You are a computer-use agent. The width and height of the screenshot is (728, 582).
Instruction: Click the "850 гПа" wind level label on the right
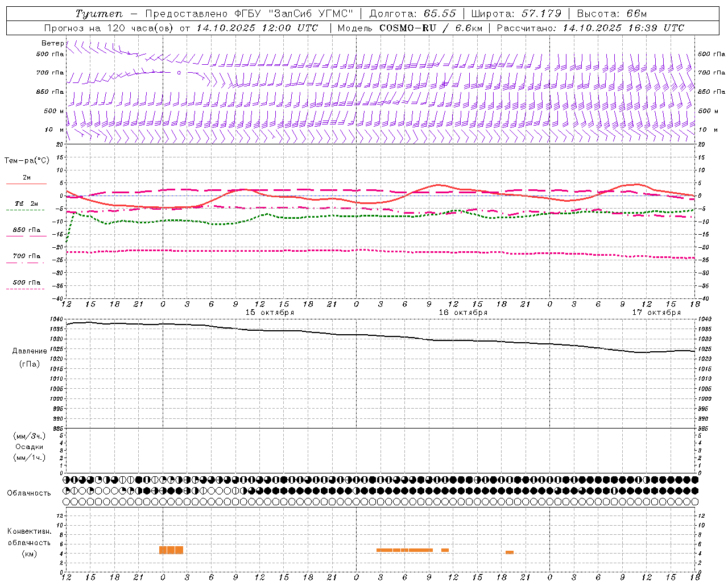tap(712, 92)
